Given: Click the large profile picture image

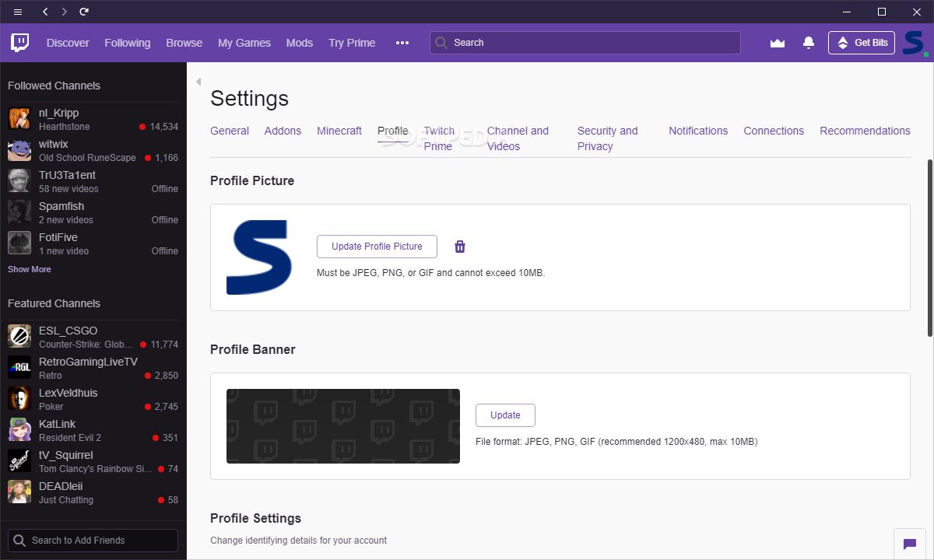Looking at the screenshot, I should [x=259, y=257].
